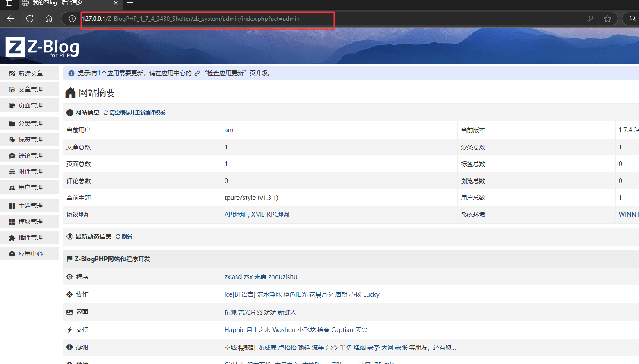Click the developer names zx.asd zsx 未寒 zhouzishu
Screen dimensions: 639x364
point(261,277)
